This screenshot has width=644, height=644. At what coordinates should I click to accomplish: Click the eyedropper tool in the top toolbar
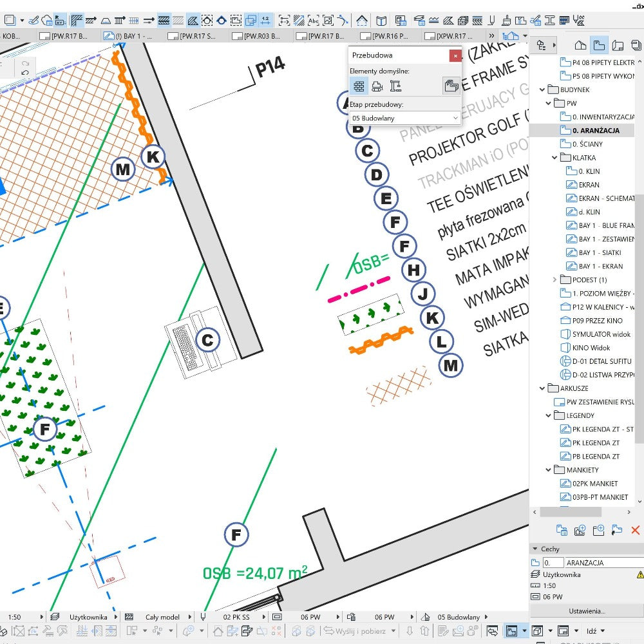tap(35, 20)
